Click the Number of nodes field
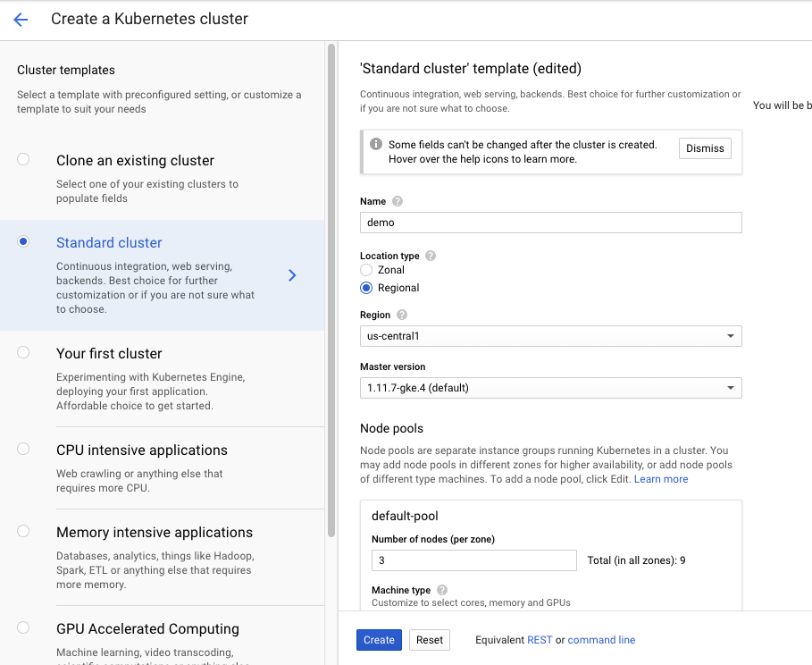Image resolution: width=812 pixels, height=665 pixels. [473, 560]
